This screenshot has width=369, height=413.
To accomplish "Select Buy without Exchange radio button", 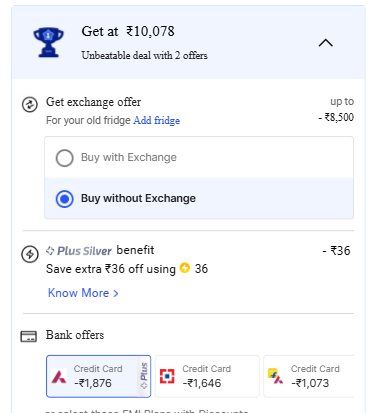I will 65,199.
